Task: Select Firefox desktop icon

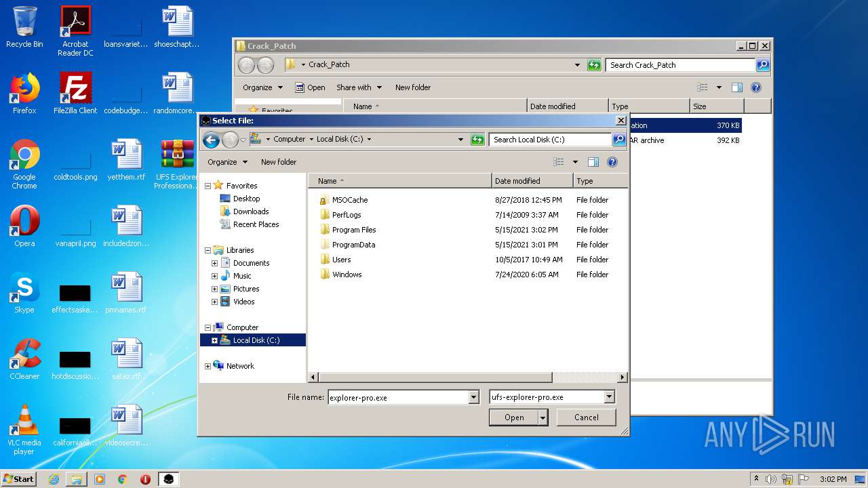Action: [x=24, y=94]
